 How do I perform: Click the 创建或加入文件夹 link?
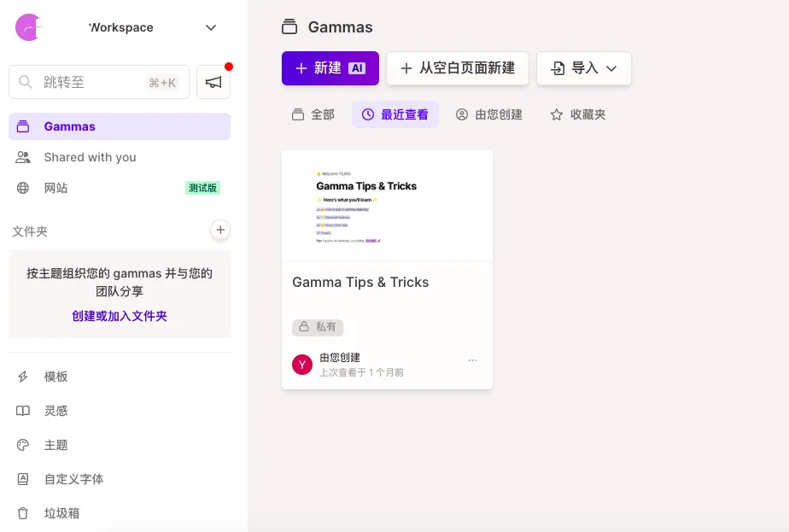tap(120, 316)
